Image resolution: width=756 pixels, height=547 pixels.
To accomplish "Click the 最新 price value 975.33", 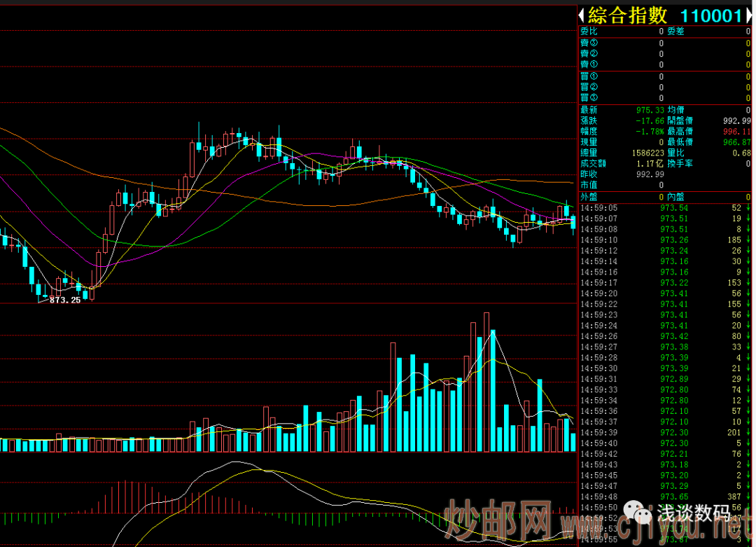I will point(650,110).
